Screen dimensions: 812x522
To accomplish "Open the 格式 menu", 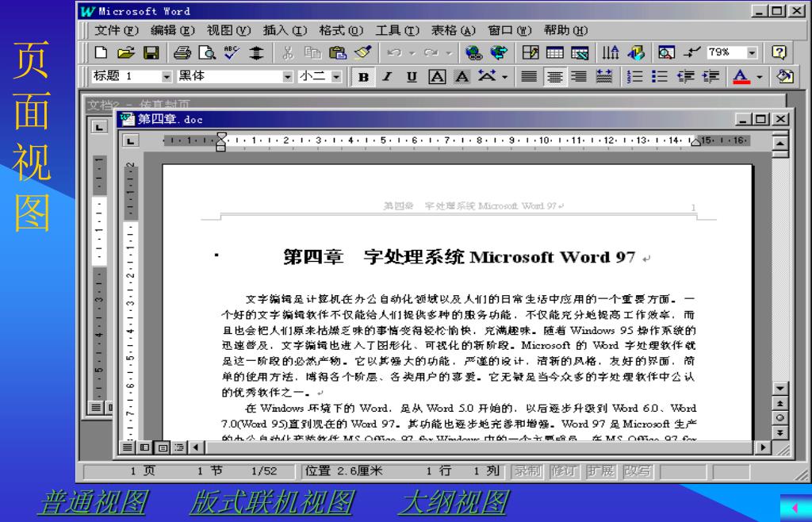I will (x=341, y=30).
